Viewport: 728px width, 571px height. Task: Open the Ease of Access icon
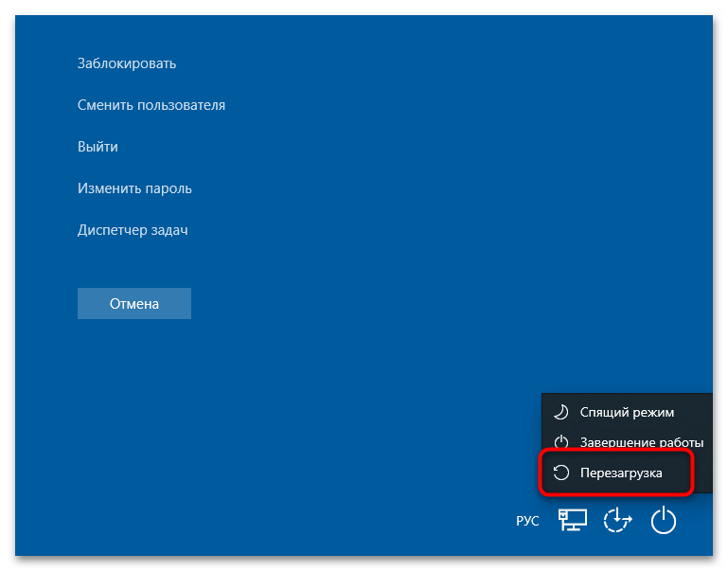click(x=617, y=520)
